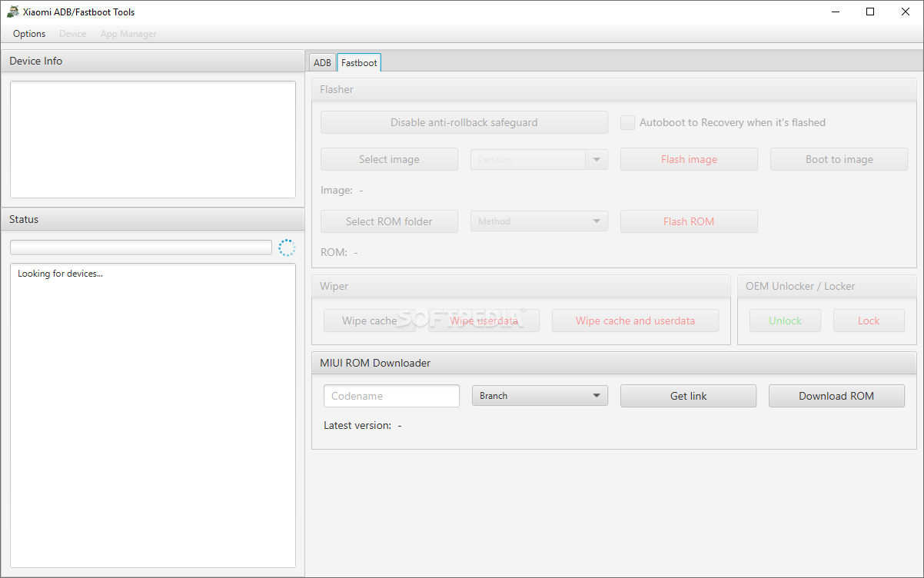Open the Method dropdown

(x=539, y=221)
